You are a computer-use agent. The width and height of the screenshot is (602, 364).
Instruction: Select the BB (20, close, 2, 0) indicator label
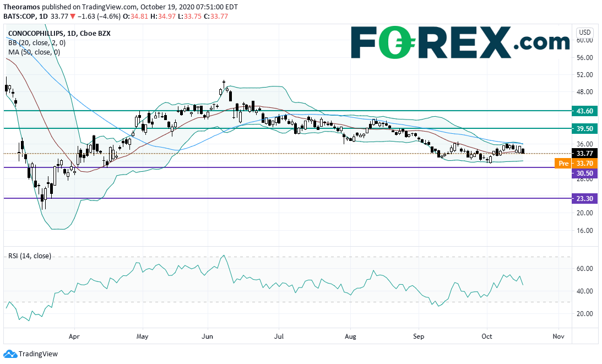pos(37,43)
